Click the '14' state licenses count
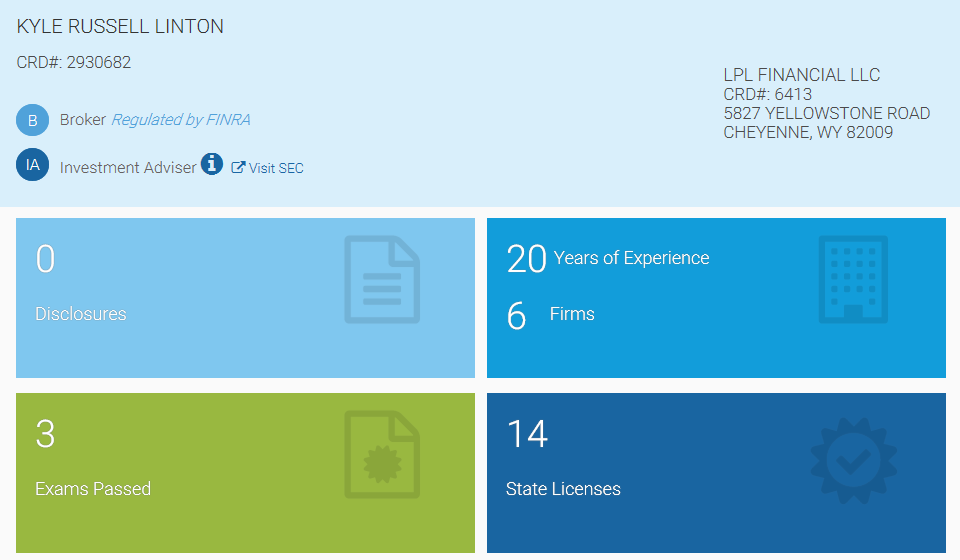 527,434
